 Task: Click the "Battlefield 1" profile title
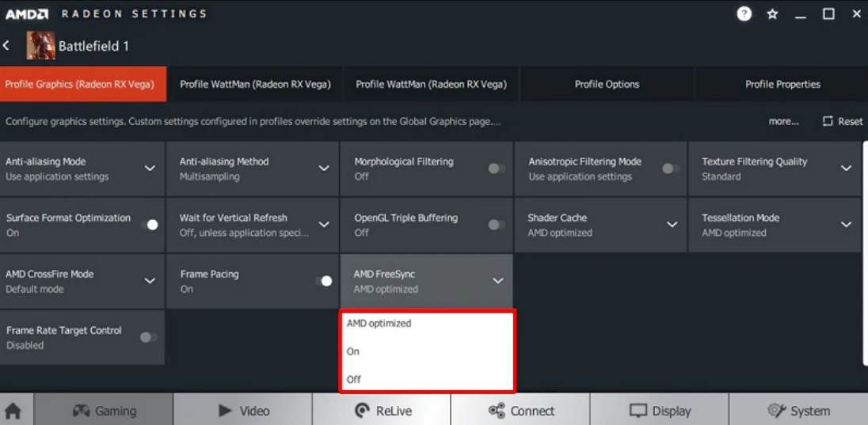click(93, 46)
